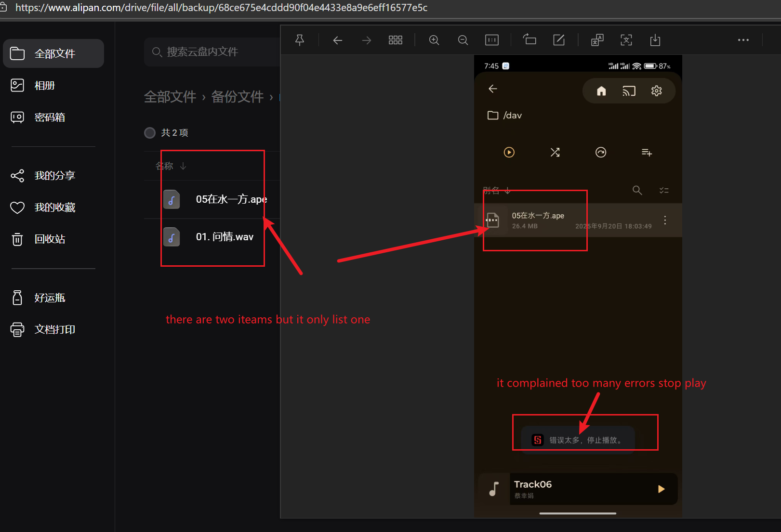Zoom in using the magnifier plus icon
Image resolution: width=781 pixels, height=532 pixels.
[x=434, y=40]
